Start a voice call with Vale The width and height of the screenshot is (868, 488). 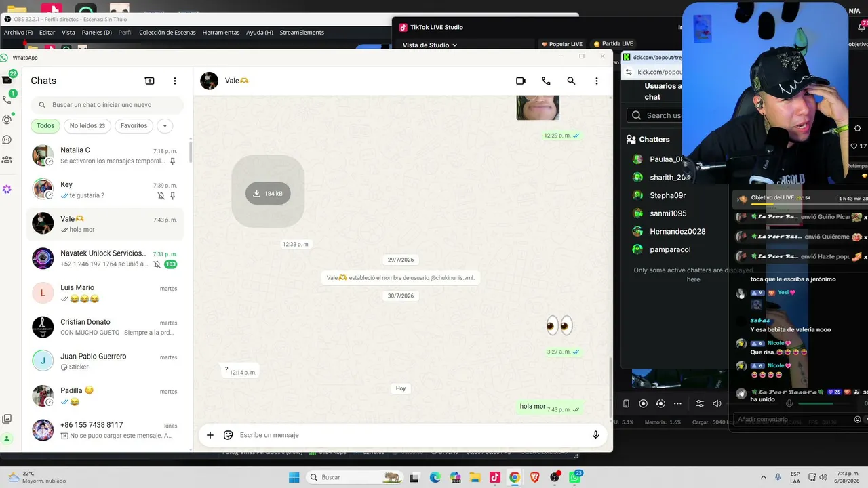[546, 81]
